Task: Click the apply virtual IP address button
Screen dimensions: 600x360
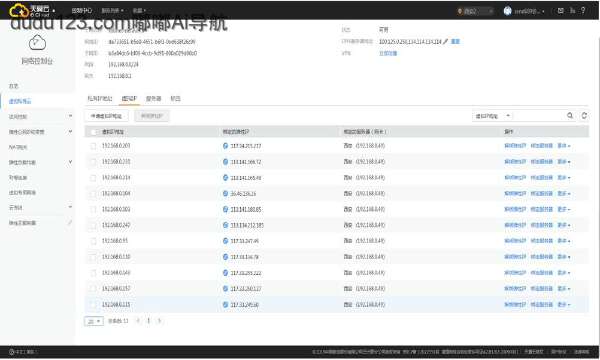Action: [x=106, y=116]
